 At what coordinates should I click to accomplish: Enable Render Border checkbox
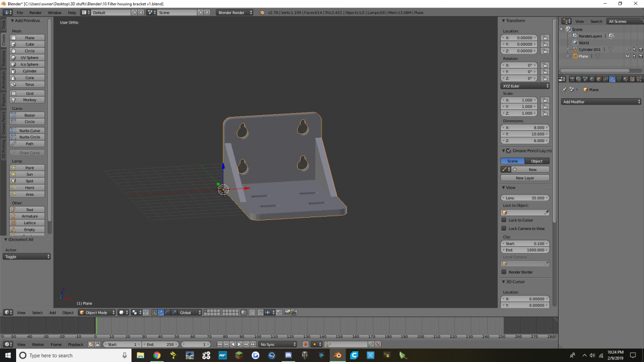coord(504,272)
